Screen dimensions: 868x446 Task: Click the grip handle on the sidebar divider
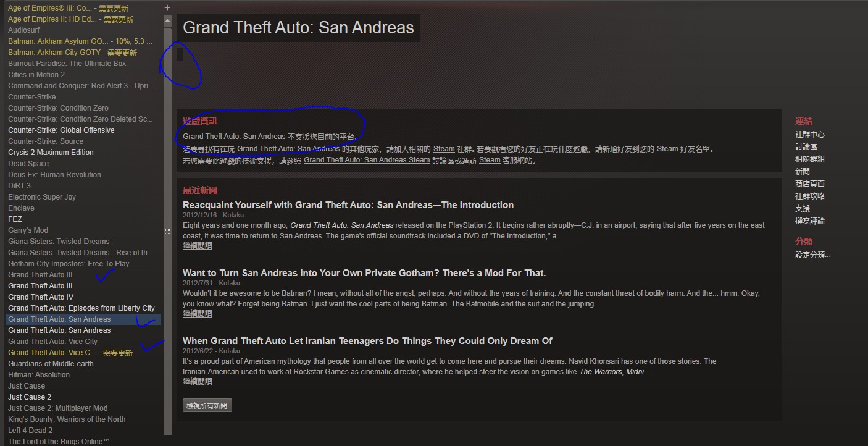click(167, 231)
